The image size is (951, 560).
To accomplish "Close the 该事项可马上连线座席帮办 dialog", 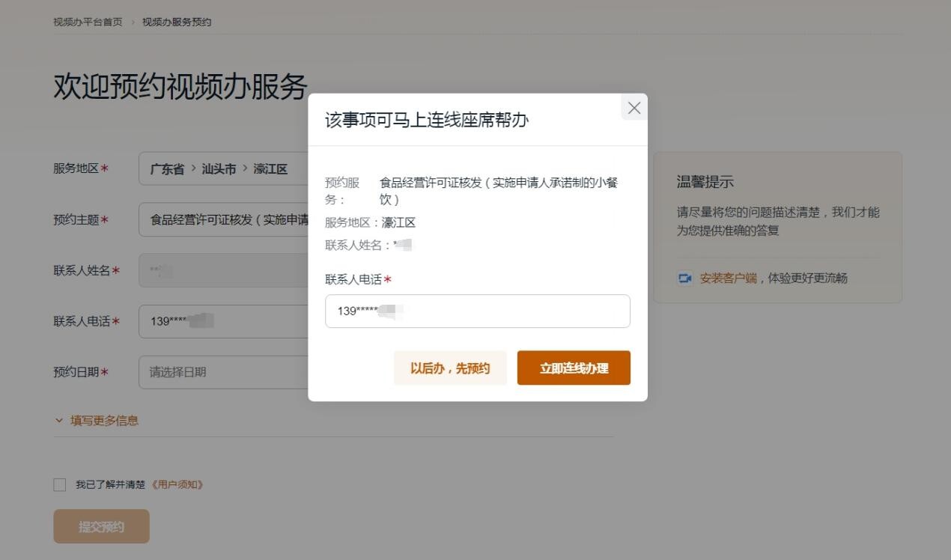I will click(634, 108).
